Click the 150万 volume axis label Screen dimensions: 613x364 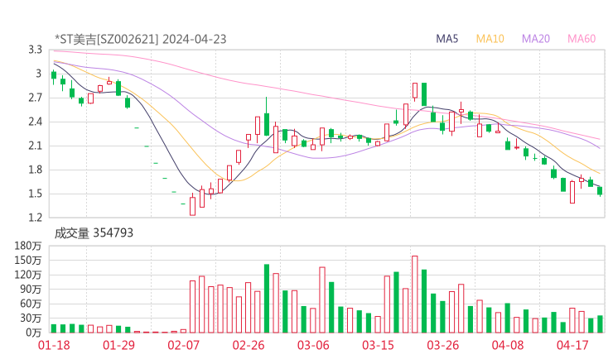pyautogui.click(x=28, y=260)
